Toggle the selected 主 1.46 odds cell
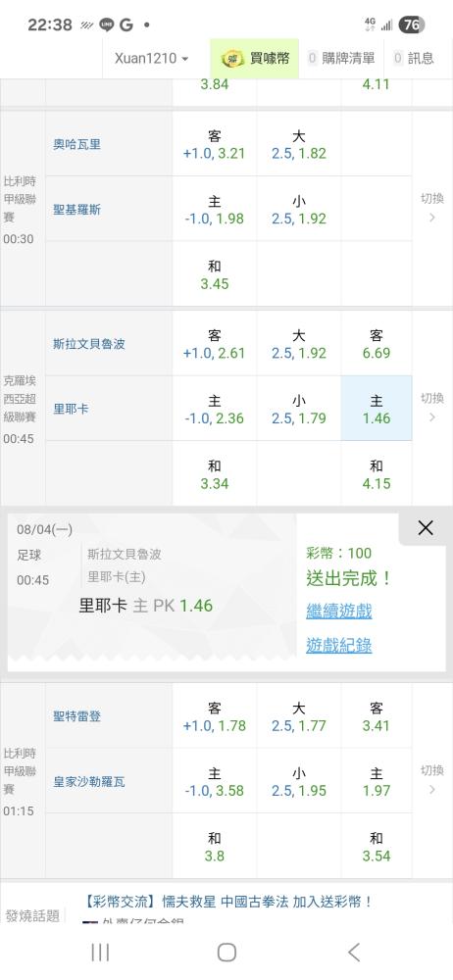Image resolution: width=453 pixels, height=980 pixels. (x=377, y=408)
